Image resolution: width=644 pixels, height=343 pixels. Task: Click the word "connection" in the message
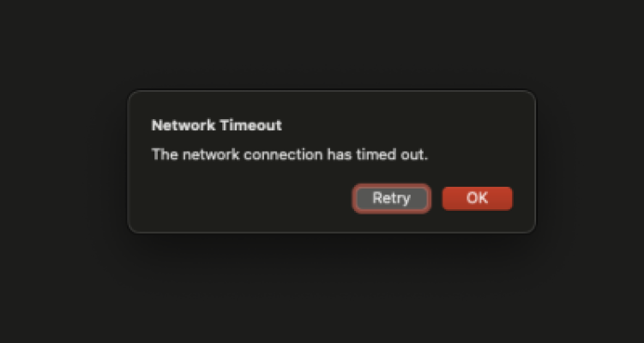click(x=283, y=155)
